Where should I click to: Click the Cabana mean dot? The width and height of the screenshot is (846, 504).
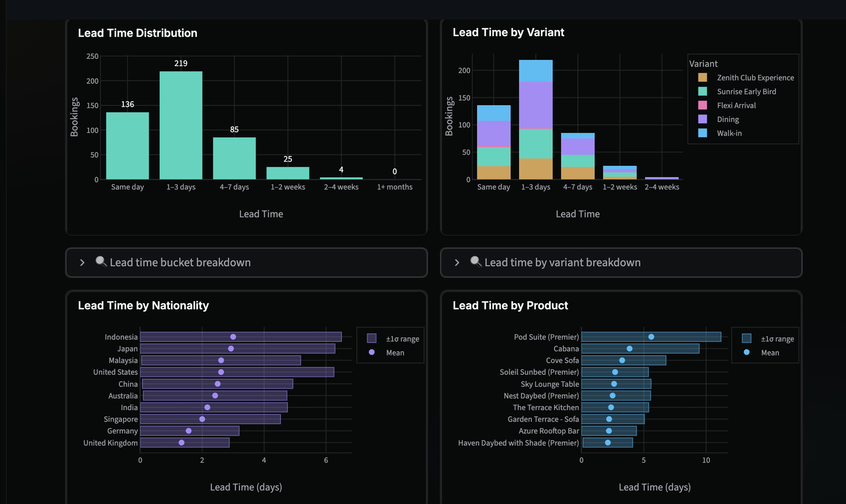pos(630,349)
